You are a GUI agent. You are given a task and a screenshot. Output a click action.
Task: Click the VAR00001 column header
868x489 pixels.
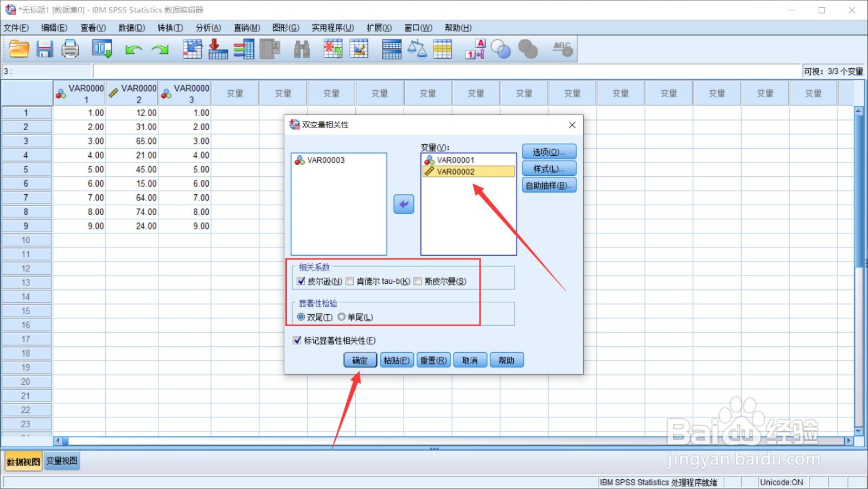pyautogui.click(x=79, y=93)
